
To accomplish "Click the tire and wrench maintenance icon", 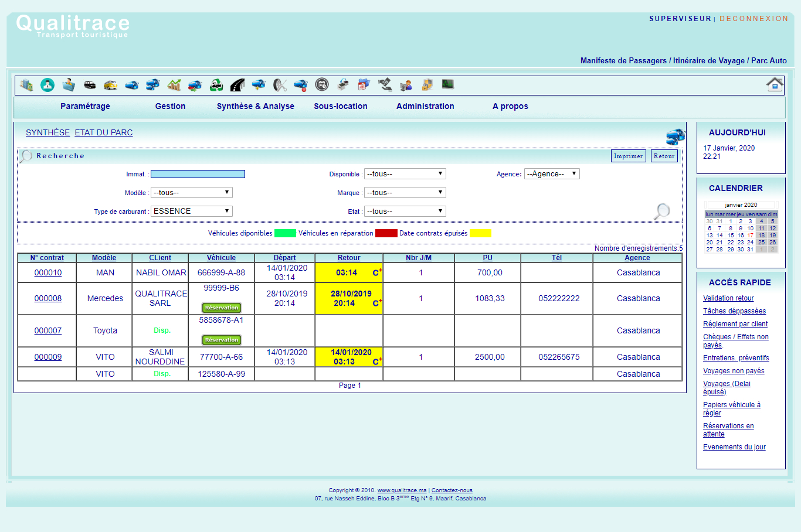I will pyautogui.click(x=280, y=85).
